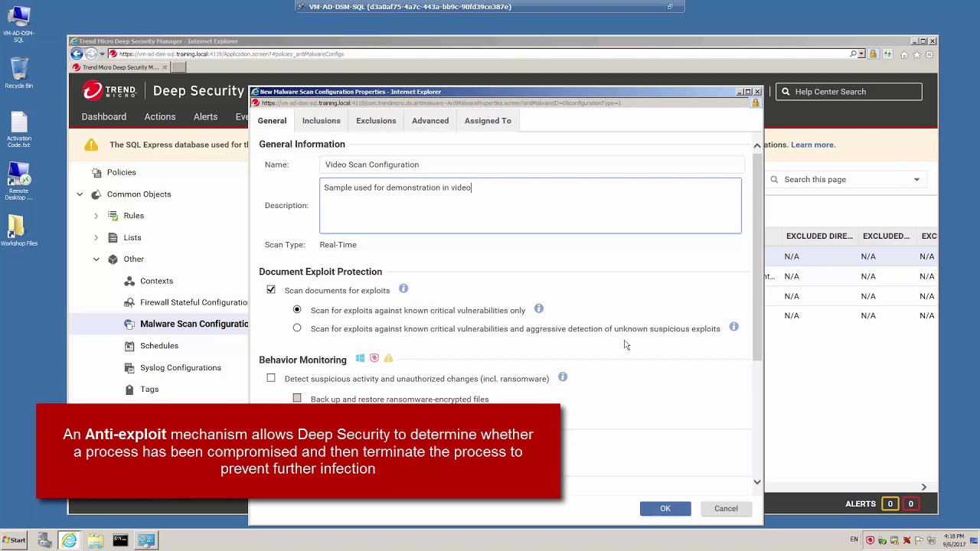980x551 pixels.
Task: Select aggressive detection of unknown exploits option
Action: [297, 328]
